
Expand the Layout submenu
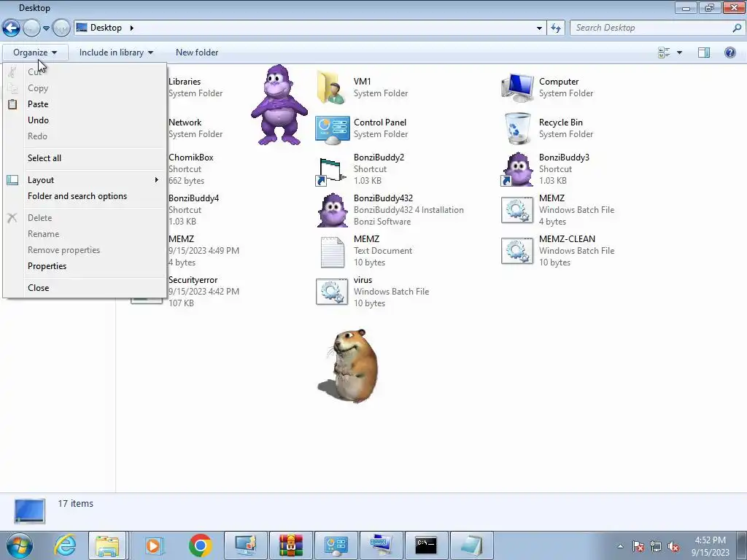[85, 180]
